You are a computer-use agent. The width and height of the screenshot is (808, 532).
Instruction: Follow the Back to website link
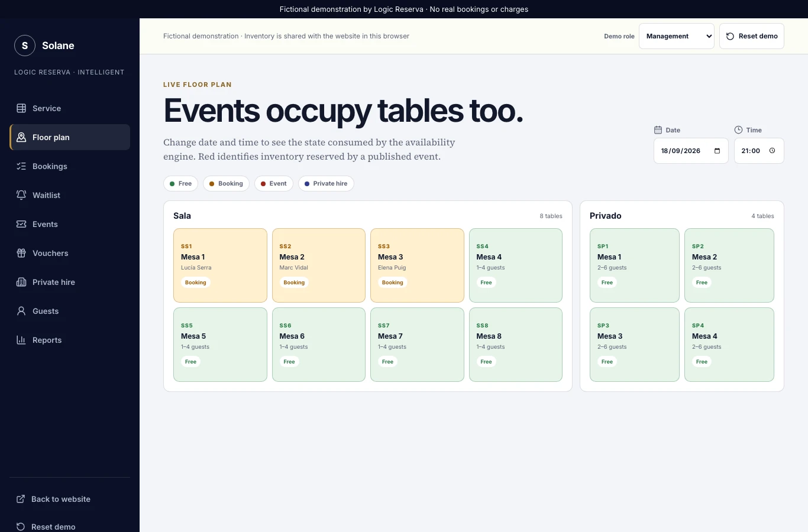tap(70, 499)
